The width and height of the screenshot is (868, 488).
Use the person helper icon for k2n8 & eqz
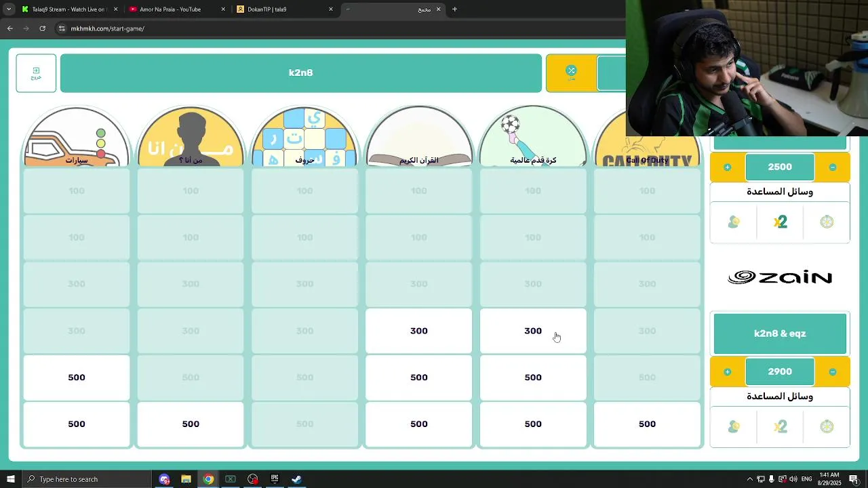click(733, 427)
